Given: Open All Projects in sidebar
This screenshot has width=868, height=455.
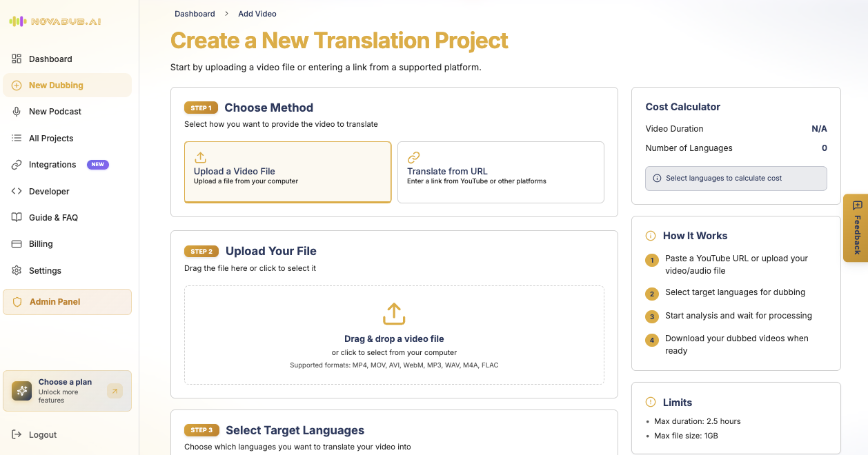Looking at the screenshot, I should coord(51,139).
